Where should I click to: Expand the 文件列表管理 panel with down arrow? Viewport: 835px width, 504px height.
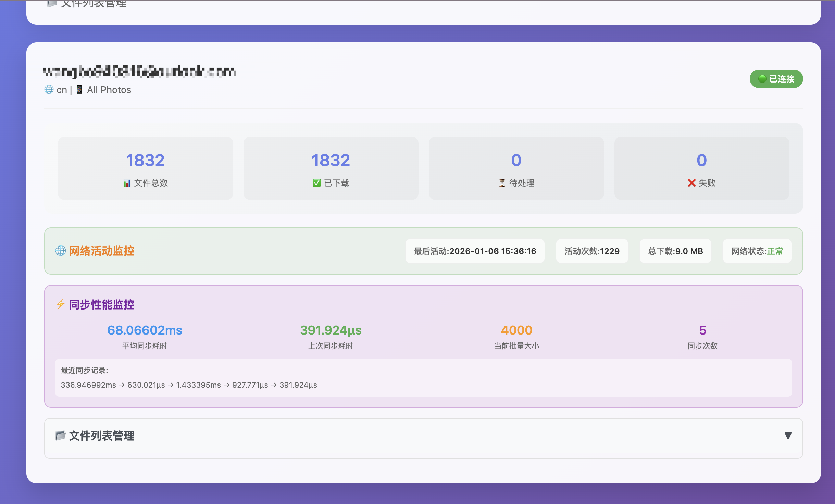tap(788, 436)
